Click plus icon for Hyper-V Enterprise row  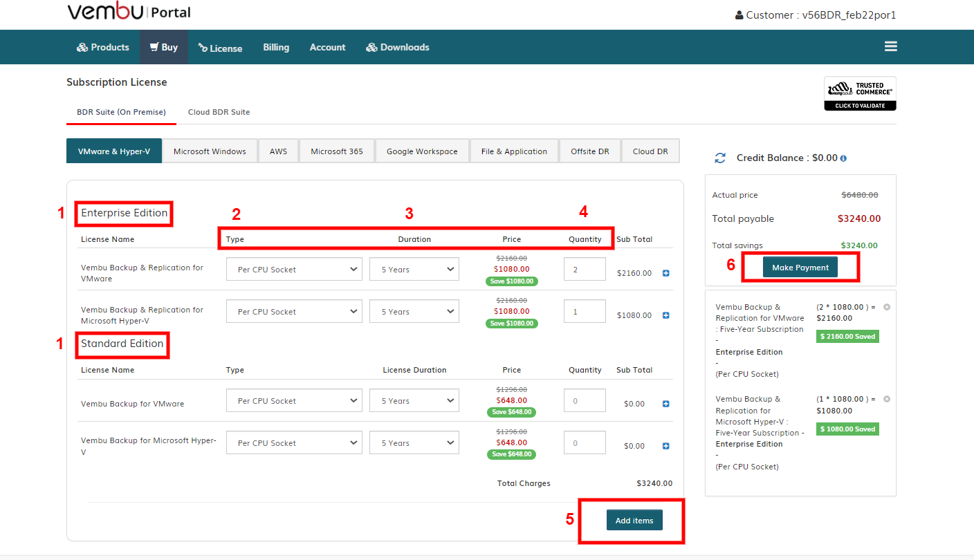coord(666,315)
